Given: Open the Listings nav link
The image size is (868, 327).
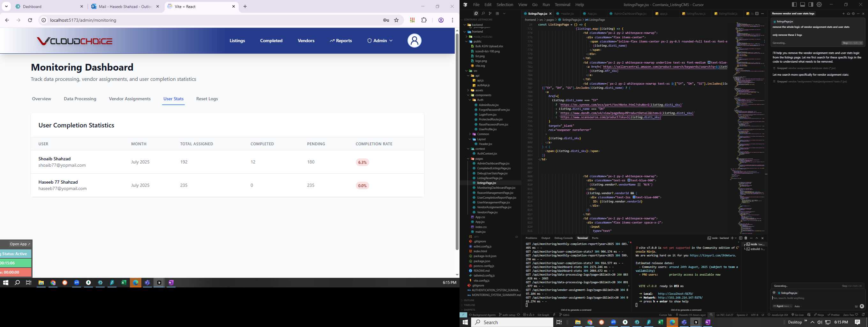Looking at the screenshot, I should click(237, 41).
